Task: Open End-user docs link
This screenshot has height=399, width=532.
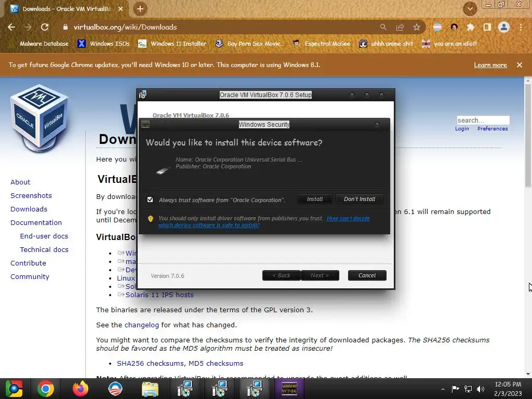Action: coord(44,236)
